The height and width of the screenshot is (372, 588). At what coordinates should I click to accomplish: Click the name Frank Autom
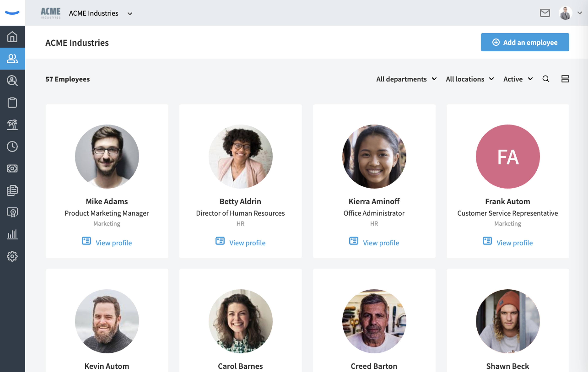pyautogui.click(x=508, y=201)
